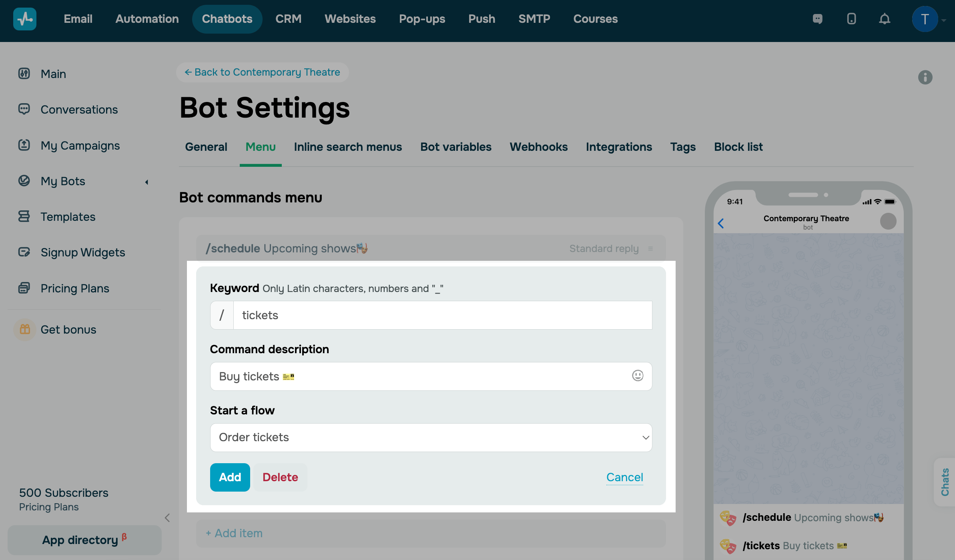
Task: Click the mobile device icon in header
Action: coord(851,19)
